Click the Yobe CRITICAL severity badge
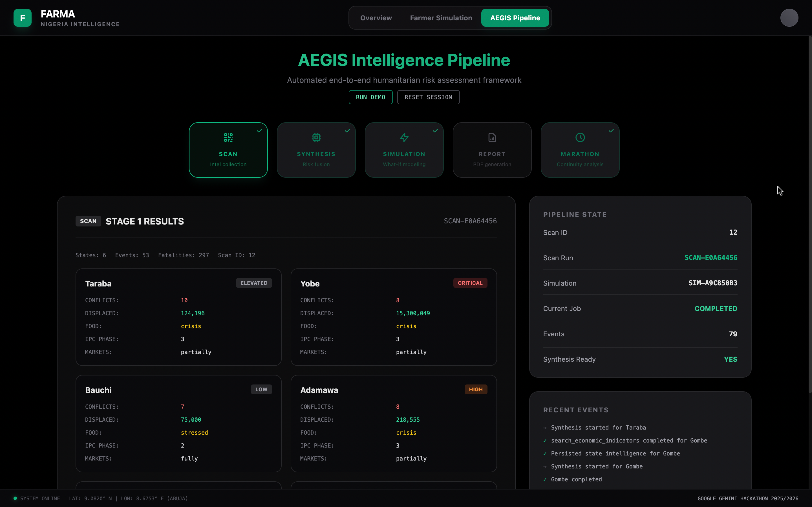The image size is (812, 507). click(x=470, y=283)
